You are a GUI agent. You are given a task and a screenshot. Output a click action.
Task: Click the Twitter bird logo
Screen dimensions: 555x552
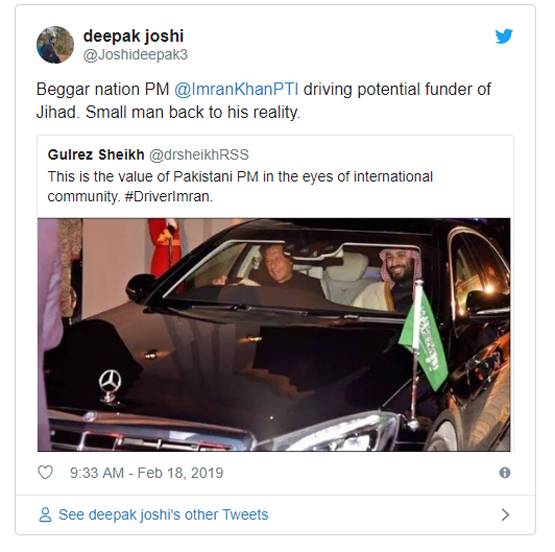pos(504,36)
